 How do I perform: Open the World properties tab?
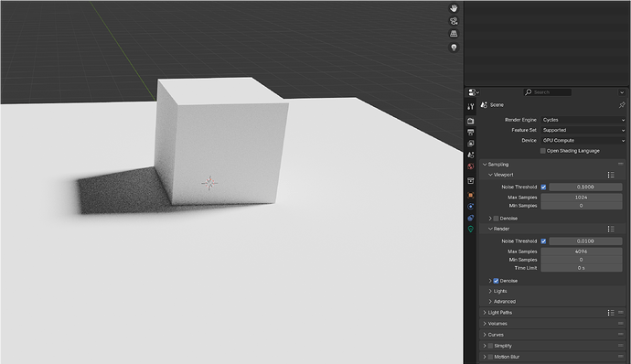tap(471, 166)
